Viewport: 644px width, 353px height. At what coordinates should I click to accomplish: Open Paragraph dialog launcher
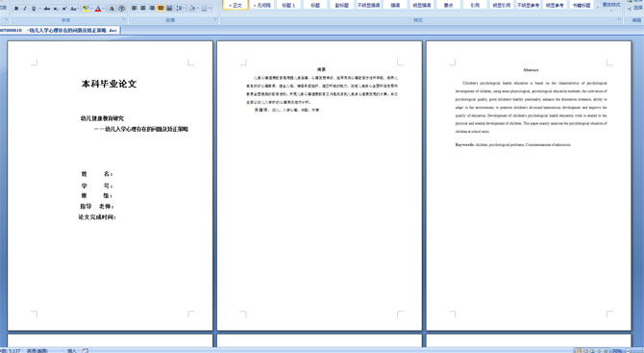click(215, 20)
